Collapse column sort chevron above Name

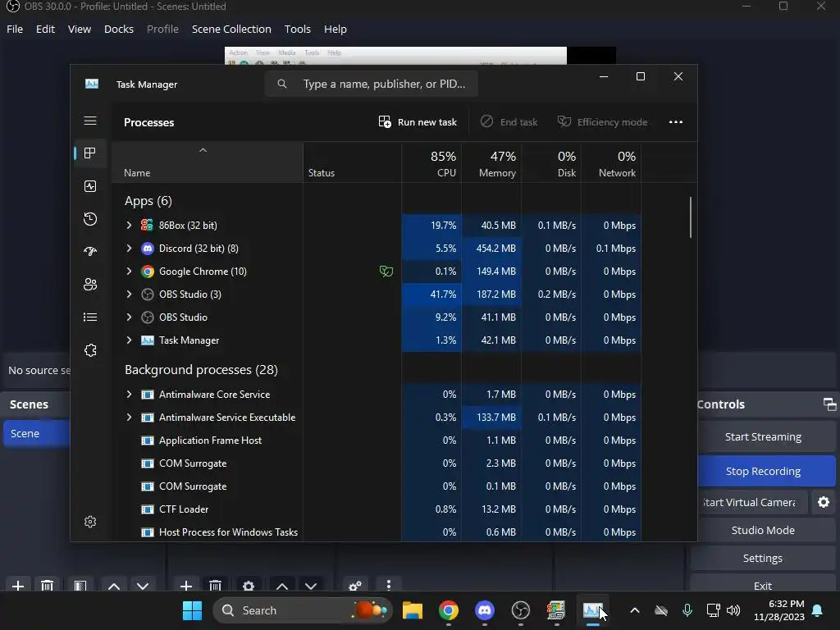[203, 151]
